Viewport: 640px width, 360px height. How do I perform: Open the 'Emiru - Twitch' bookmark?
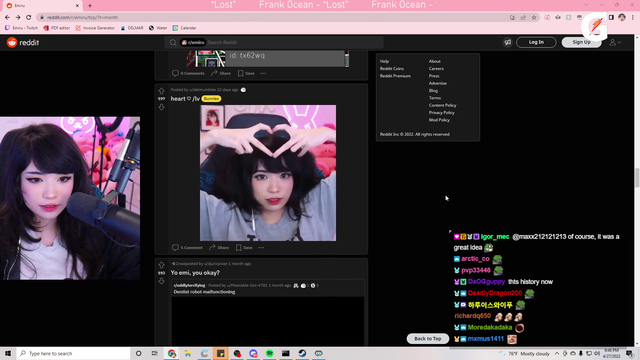point(21,28)
